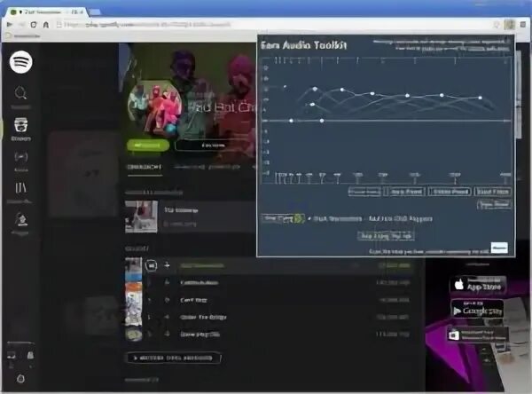532x394 pixels.
Task: Click the latest release album thumbnail
Action: tap(141, 217)
